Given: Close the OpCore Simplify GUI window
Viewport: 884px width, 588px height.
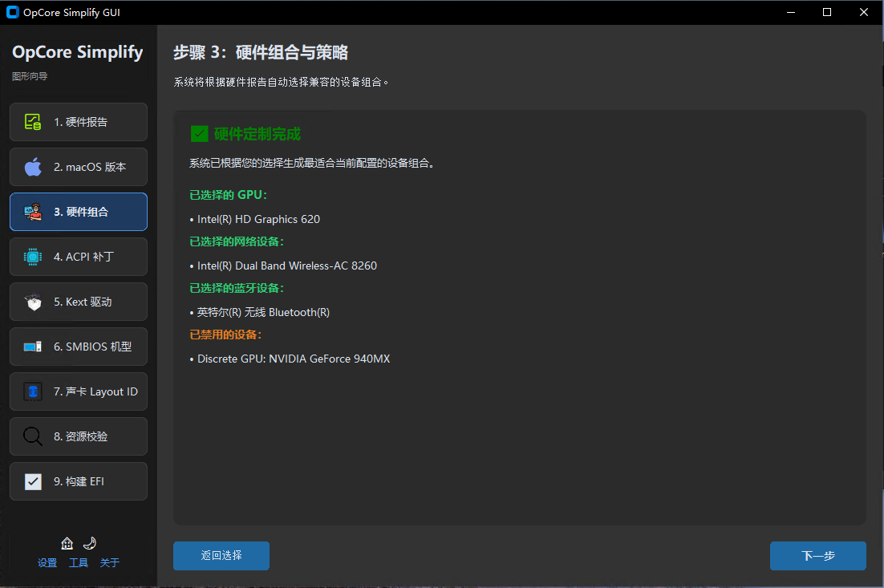Looking at the screenshot, I should pyautogui.click(x=864, y=12).
